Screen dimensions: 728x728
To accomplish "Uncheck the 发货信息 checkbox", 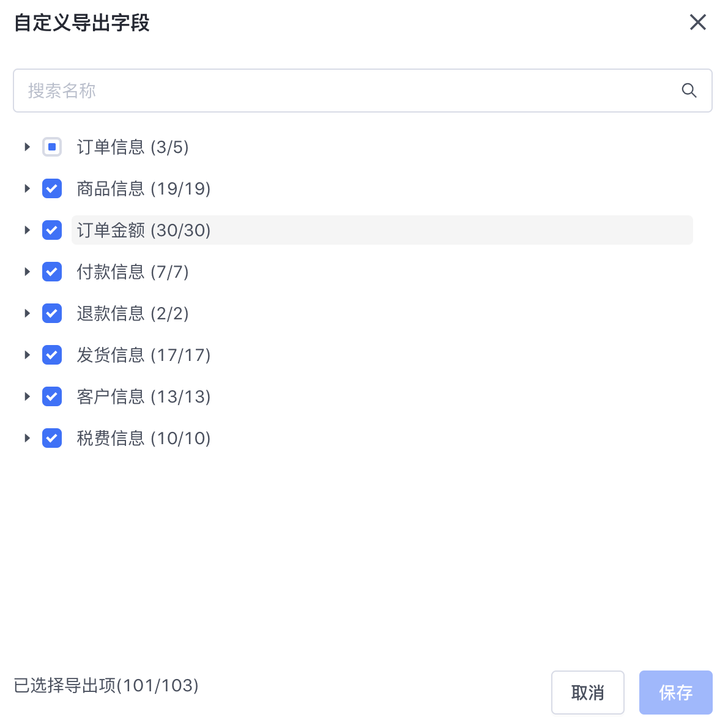I will 52,355.
